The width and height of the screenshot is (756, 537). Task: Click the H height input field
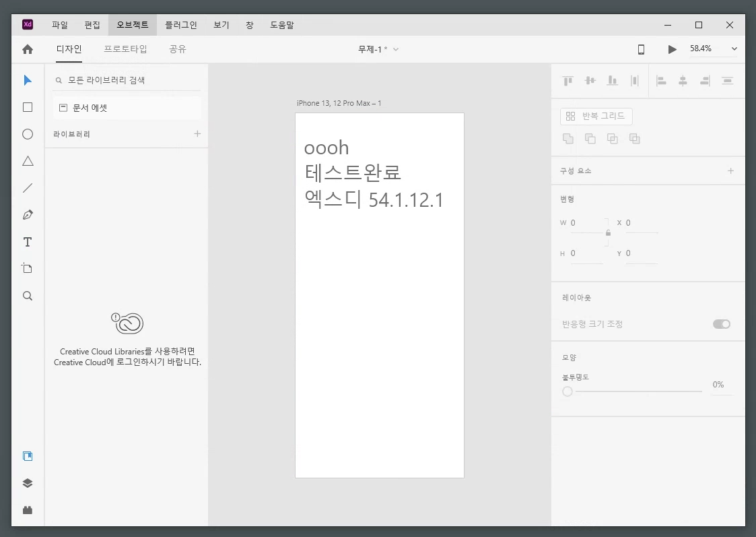(x=586, y=254)
